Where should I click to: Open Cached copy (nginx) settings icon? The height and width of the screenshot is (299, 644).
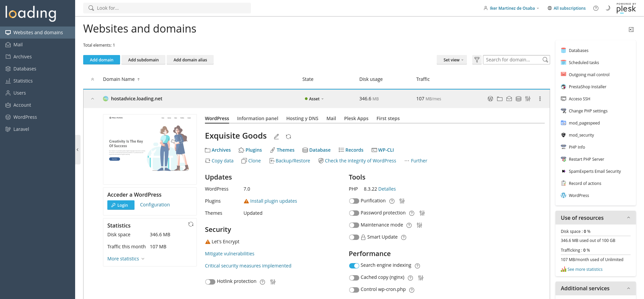click(x=421, y=278)
